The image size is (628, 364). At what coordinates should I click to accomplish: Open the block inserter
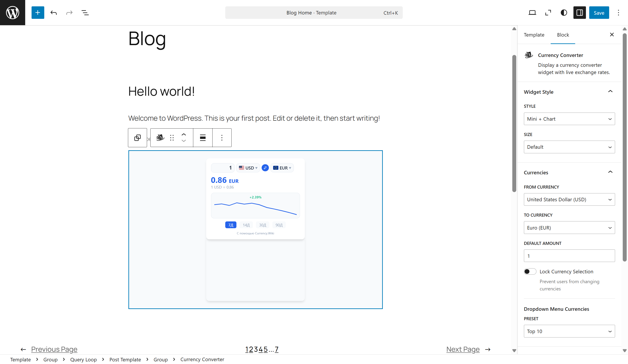click(x=38, y=12)
